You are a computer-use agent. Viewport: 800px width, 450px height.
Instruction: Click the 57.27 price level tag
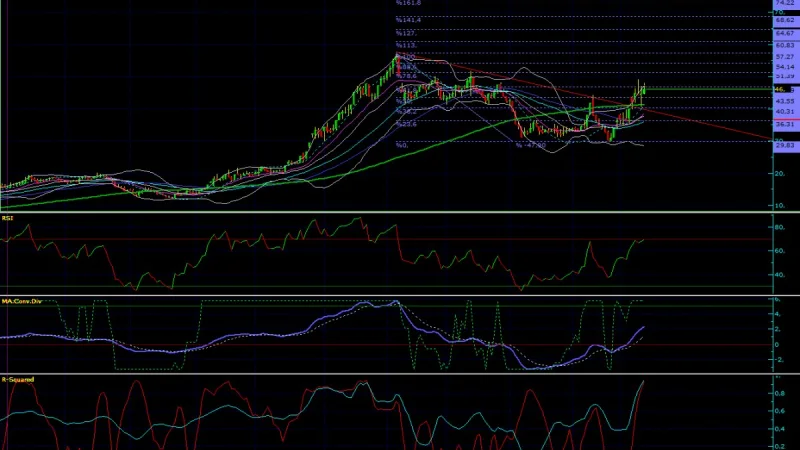[787, 57]
